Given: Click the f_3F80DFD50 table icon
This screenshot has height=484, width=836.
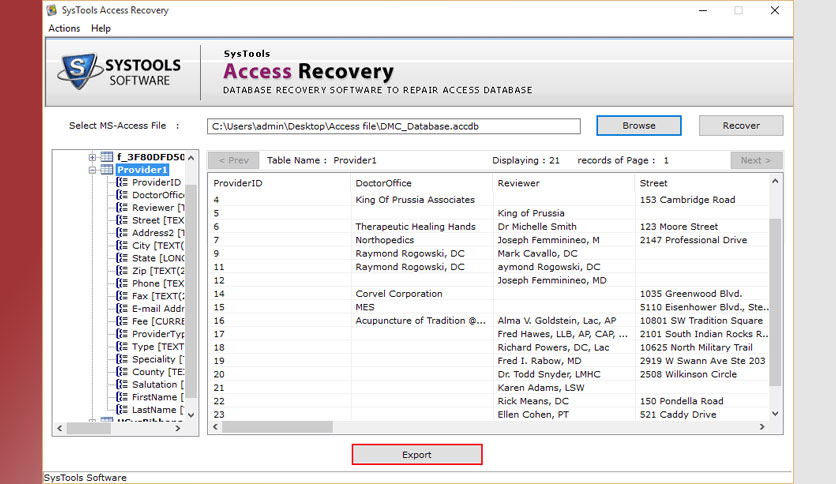Looking at the screenshot, I should [107, 157].
